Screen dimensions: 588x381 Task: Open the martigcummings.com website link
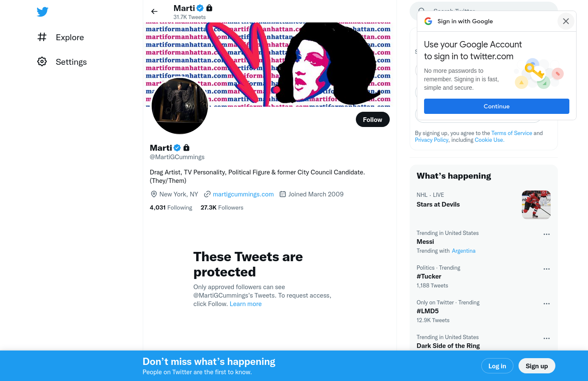coord(243,194)
